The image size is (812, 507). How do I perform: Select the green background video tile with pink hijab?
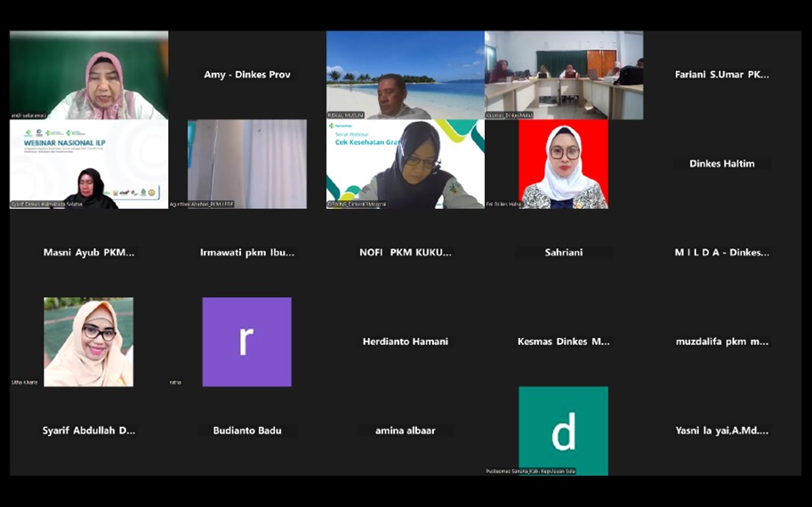(88, 75)
